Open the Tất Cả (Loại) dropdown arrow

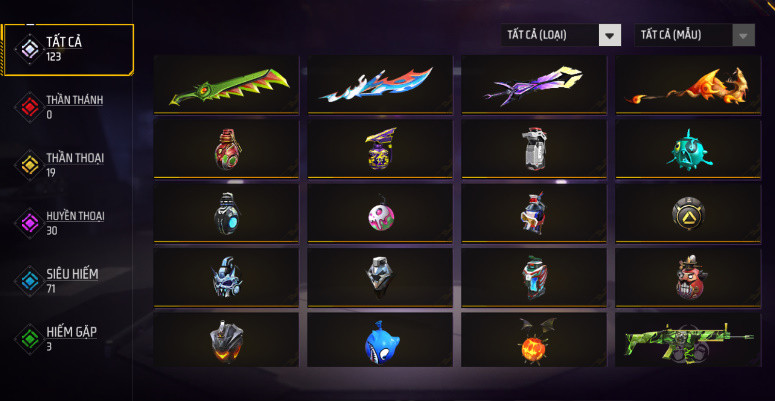click(610, 36)
